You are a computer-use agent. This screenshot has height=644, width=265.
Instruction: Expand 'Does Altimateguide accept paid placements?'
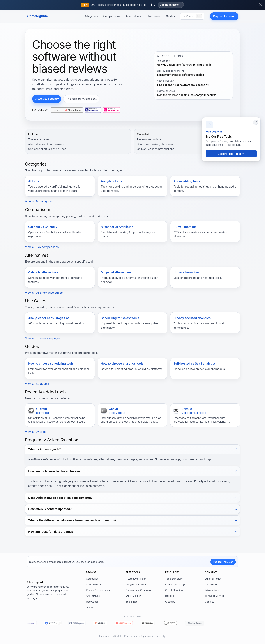click(x=132, y=498)
